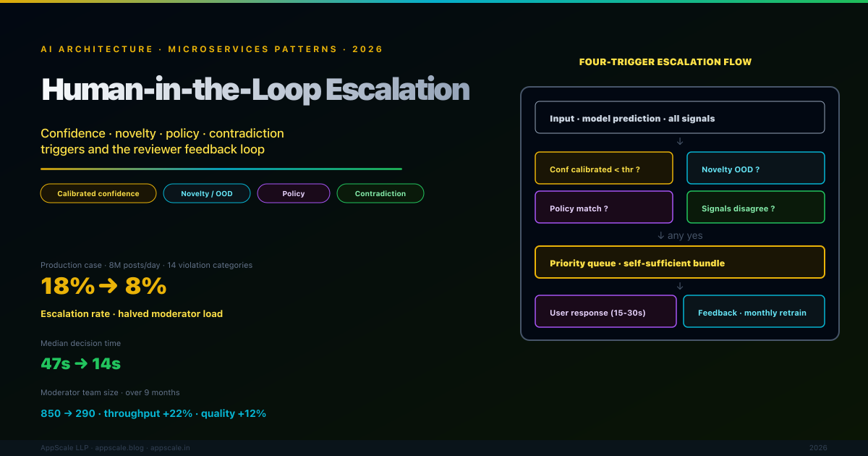Click the 18% → 8% escalation statistic
Viewport: 868px width, 456px height.
103,287
